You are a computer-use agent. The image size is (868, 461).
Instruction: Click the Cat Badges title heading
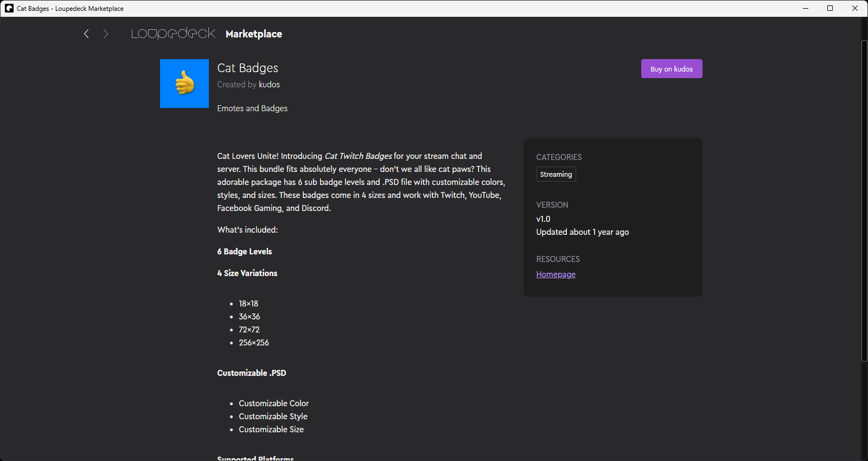(x=247, y=68)
